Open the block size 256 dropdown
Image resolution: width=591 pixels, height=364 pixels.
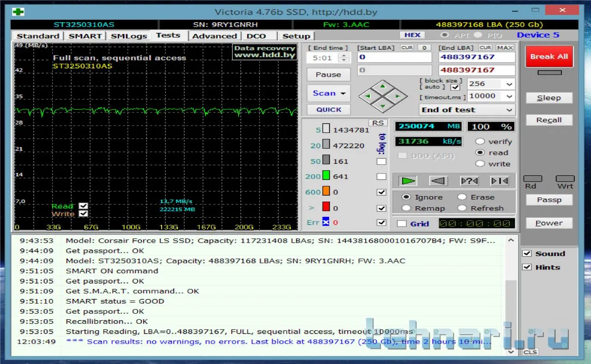(509, 84)
